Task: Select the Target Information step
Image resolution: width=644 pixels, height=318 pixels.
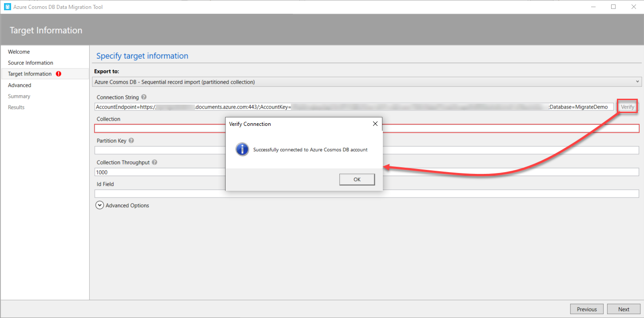Action: tap(45, 74)
